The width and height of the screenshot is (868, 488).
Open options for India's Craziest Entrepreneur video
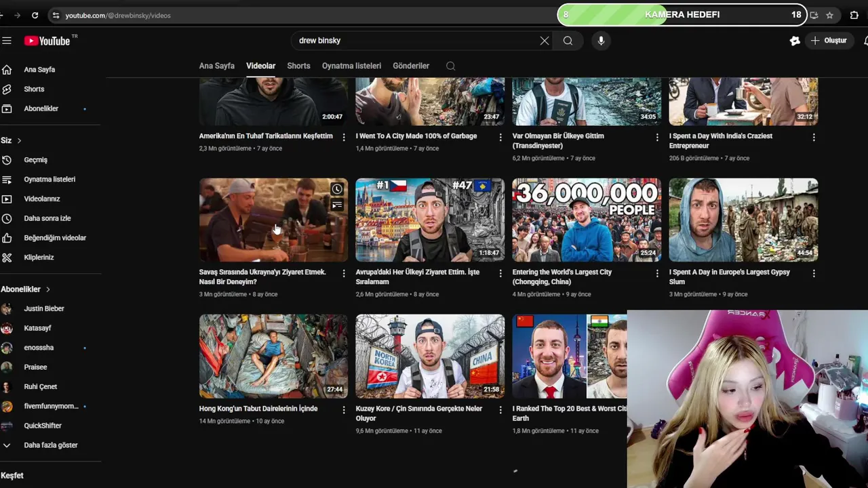coord(814,138)
